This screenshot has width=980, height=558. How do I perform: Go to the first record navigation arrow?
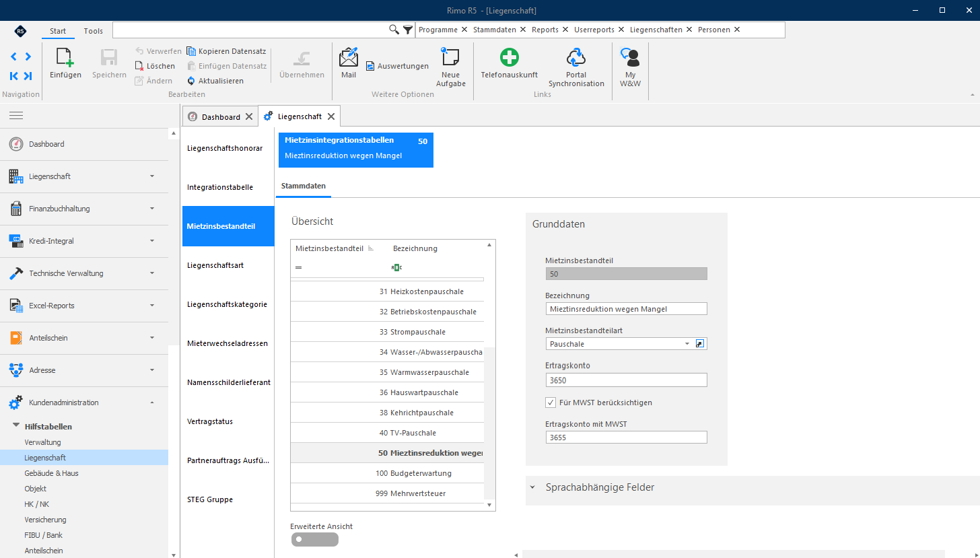[x=13, y=76]
